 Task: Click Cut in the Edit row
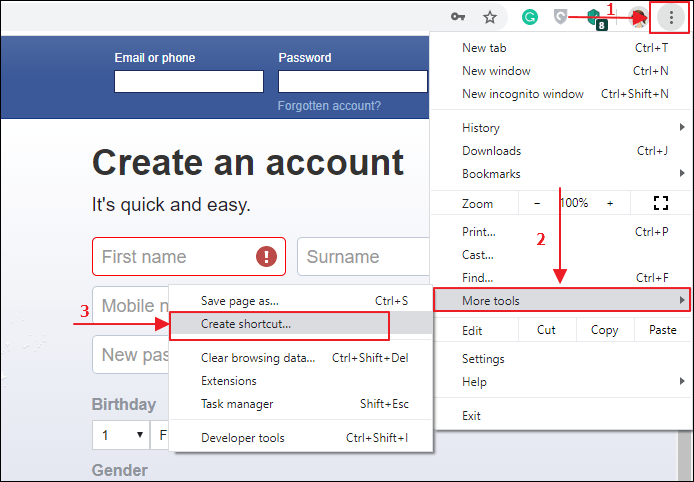[x=546, y=330]
